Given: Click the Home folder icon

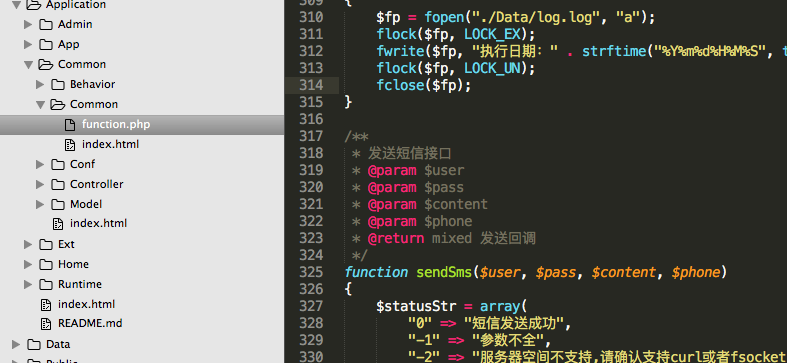Looking at the screenshot, I should [x=46, y=264].
